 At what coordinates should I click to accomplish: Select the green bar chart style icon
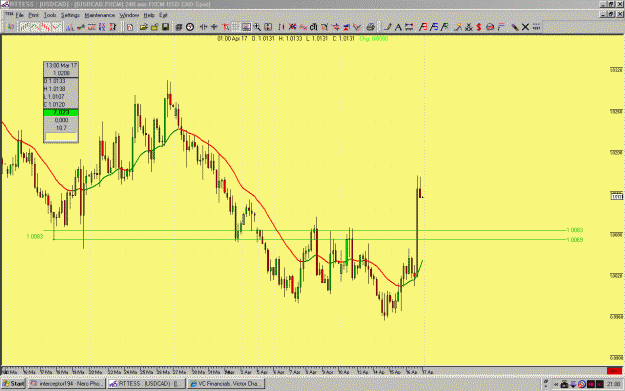click(x=25, y=27)
